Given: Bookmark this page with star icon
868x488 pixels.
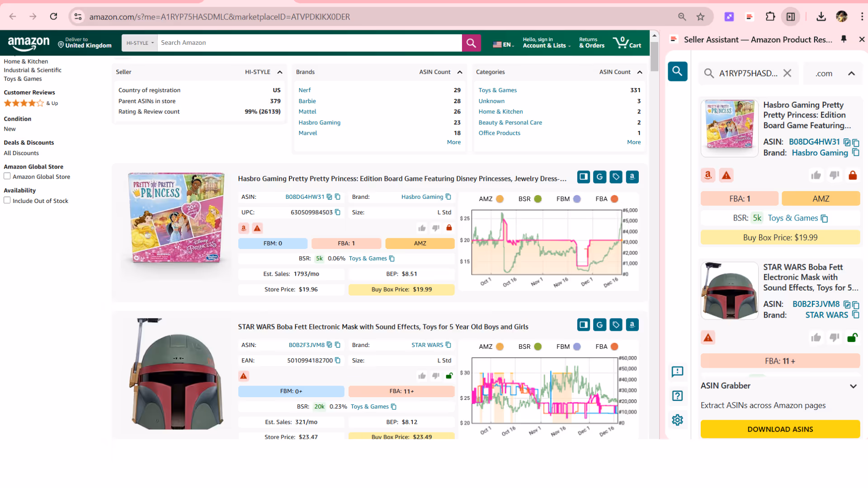Looking at the screenshot, I should click(x=700, y=17).
